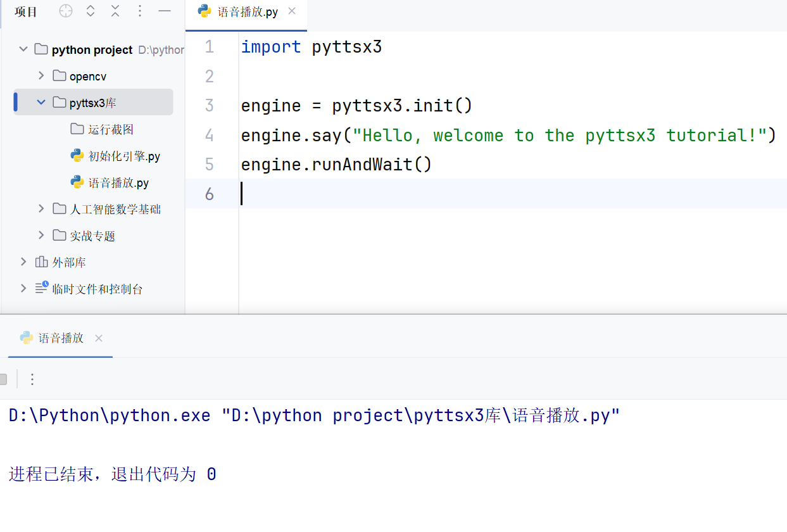Click the Select Opened File crosshair icon
The width and height of the screenshot is (787, 532).
(x=65, y=11)
